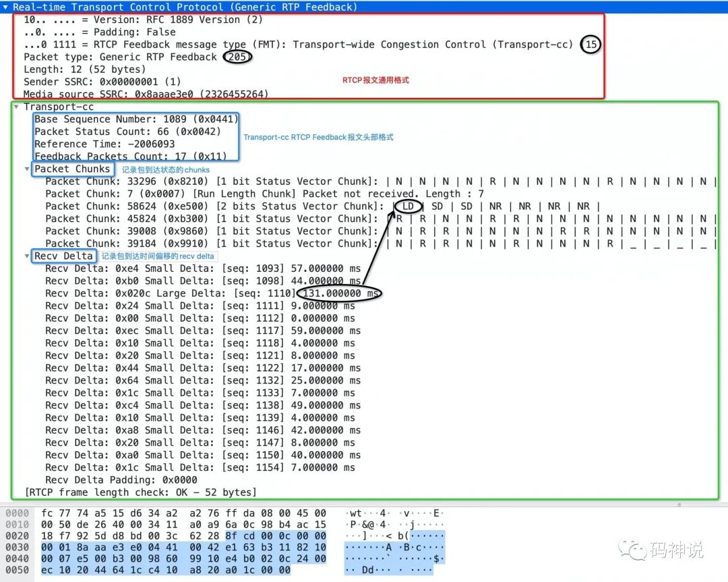Select the RTCP frame length check line

(x=140, y=492)
